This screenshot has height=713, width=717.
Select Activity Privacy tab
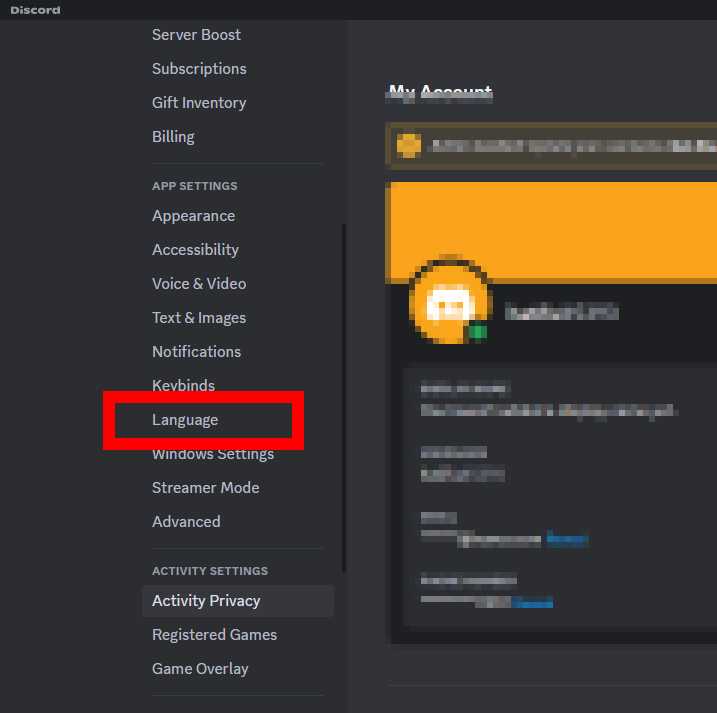pyautogui.click(x=238, y=600)
